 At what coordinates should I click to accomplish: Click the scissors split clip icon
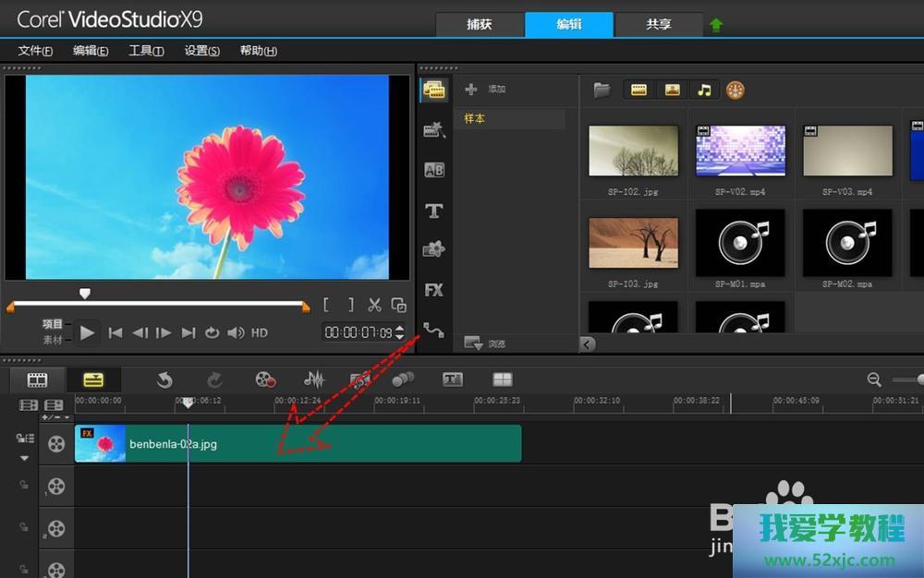click(374, 305)
